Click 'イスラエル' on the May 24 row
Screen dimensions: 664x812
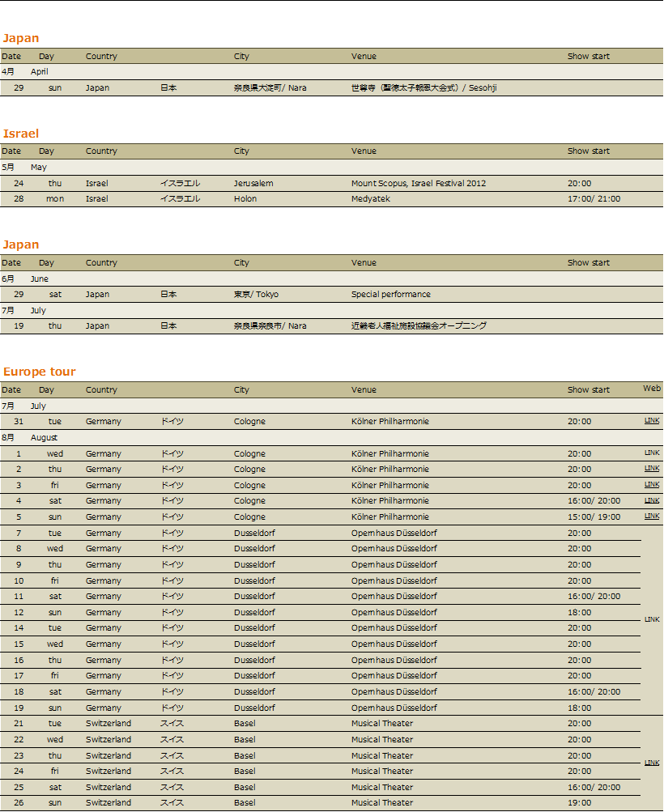(x=181, y=183)
